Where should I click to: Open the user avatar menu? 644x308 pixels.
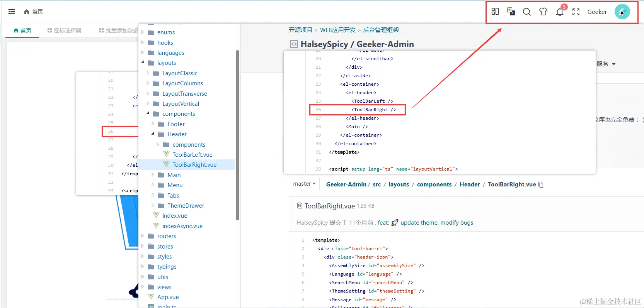(x=622, y=12)
